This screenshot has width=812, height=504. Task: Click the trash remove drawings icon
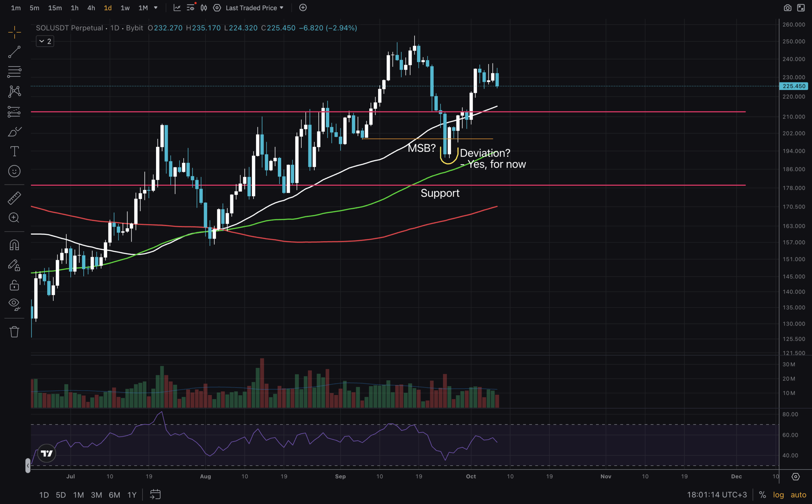[14, 332]
